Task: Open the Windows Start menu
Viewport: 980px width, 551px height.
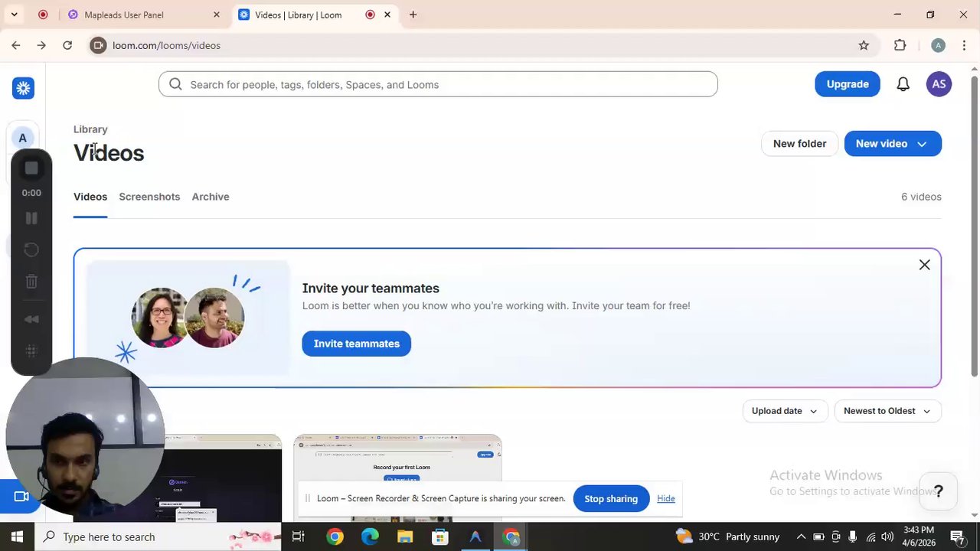Action: pyautogui.click(x=17, y=536)
